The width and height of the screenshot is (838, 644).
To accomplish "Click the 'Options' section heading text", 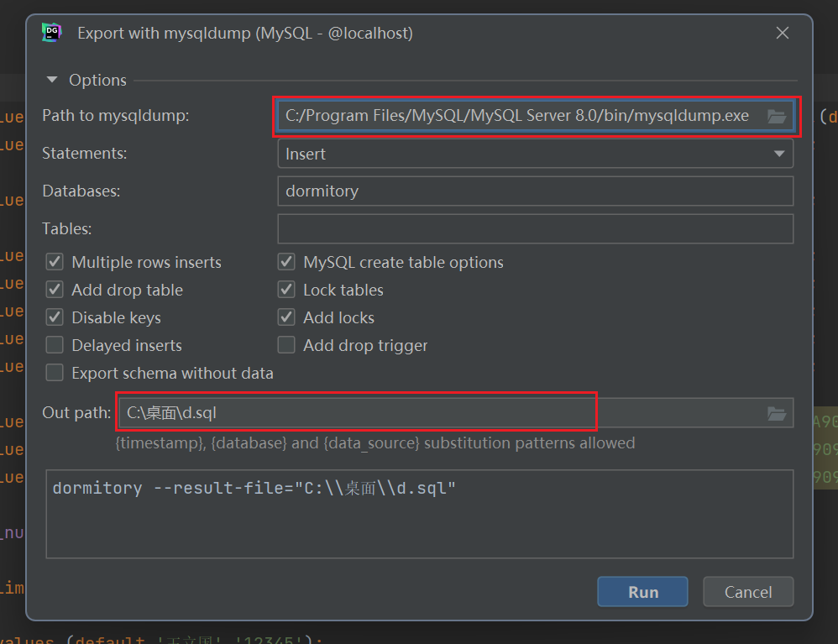I will 97,80.
